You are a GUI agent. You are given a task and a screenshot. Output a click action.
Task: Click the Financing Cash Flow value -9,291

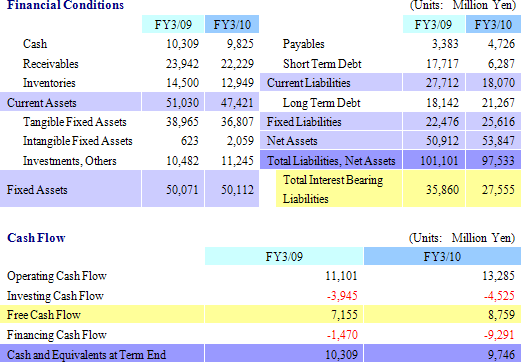tap(499, 334)
